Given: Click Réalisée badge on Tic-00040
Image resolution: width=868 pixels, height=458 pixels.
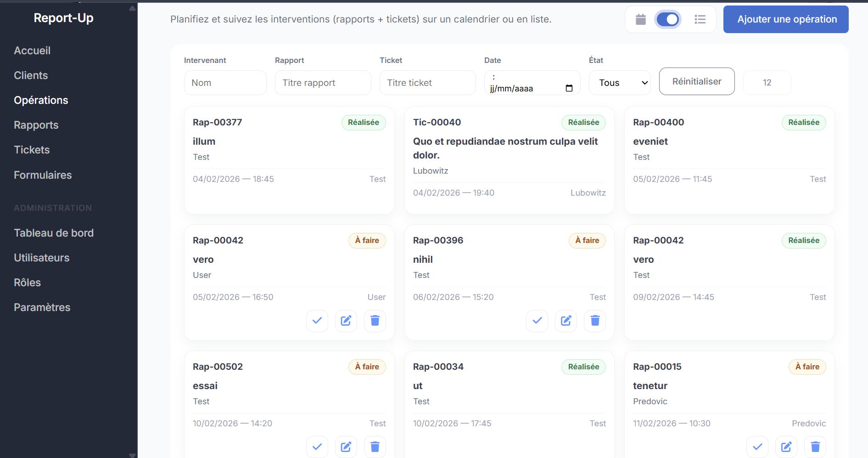Looking at the screenshot, I should [x=583, y=123].
